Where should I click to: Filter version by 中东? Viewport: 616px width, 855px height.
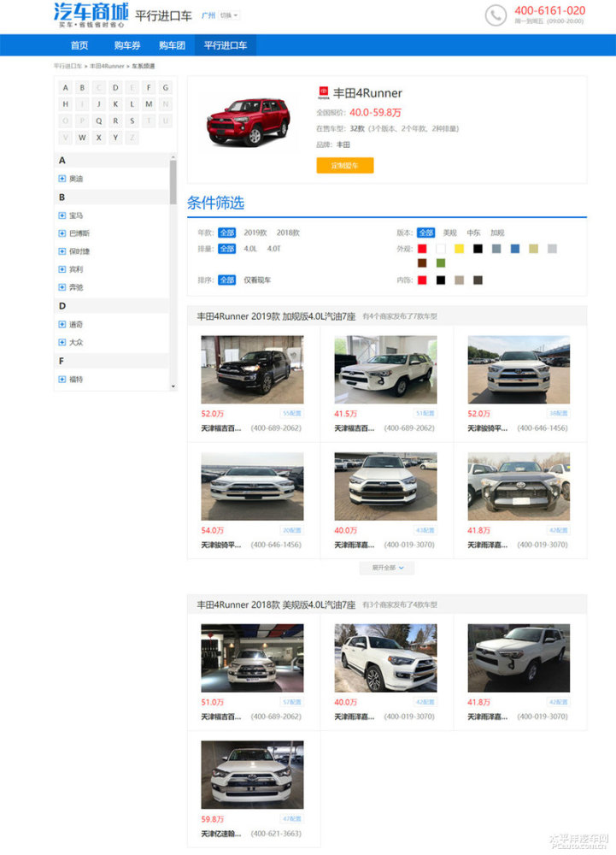tap(473, 233)
